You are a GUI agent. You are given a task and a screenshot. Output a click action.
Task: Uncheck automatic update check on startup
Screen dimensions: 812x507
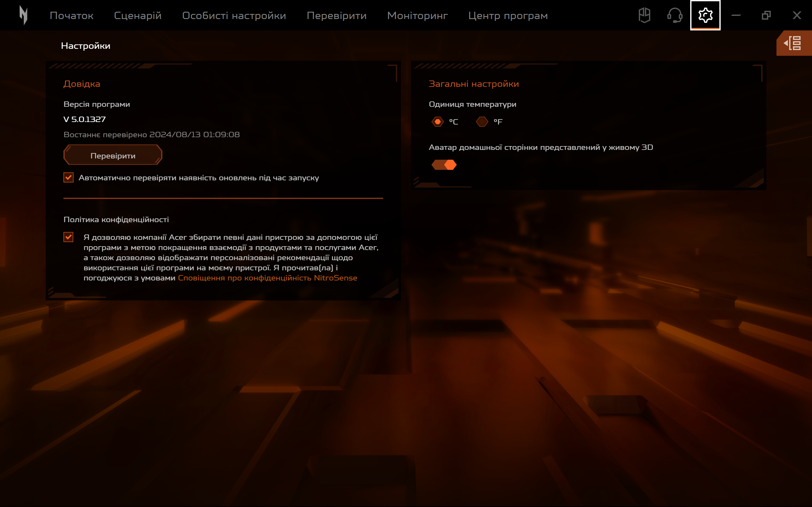(x=69, y=177)
